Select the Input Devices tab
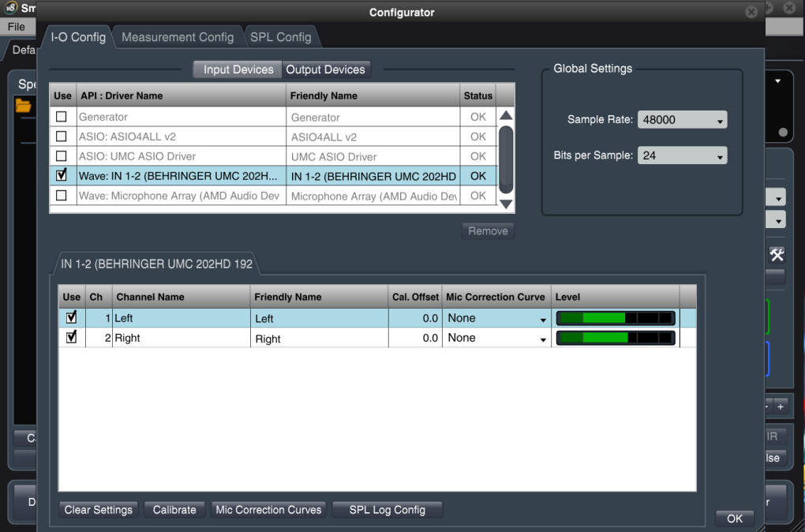 pos(238,69)
